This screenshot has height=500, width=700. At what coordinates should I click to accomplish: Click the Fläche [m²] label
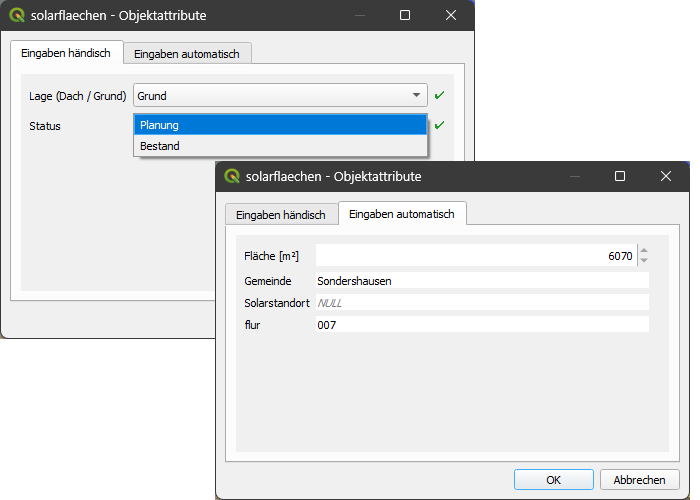pyautogui.click(x=271, y=256)
